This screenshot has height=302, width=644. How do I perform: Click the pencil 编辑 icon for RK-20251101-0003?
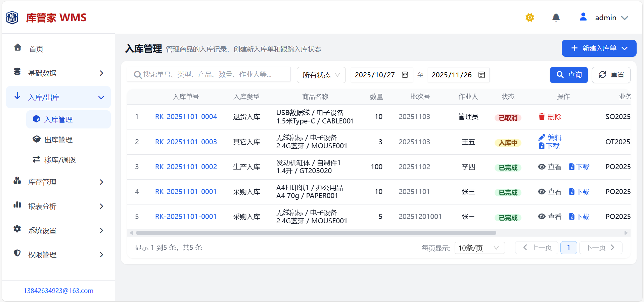[x=542, y=138]
